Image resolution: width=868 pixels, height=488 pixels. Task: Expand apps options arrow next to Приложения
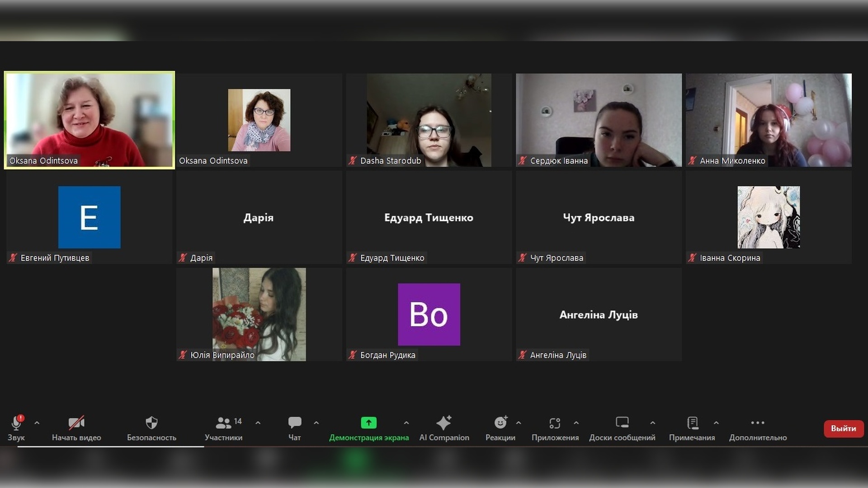(576, 423)
